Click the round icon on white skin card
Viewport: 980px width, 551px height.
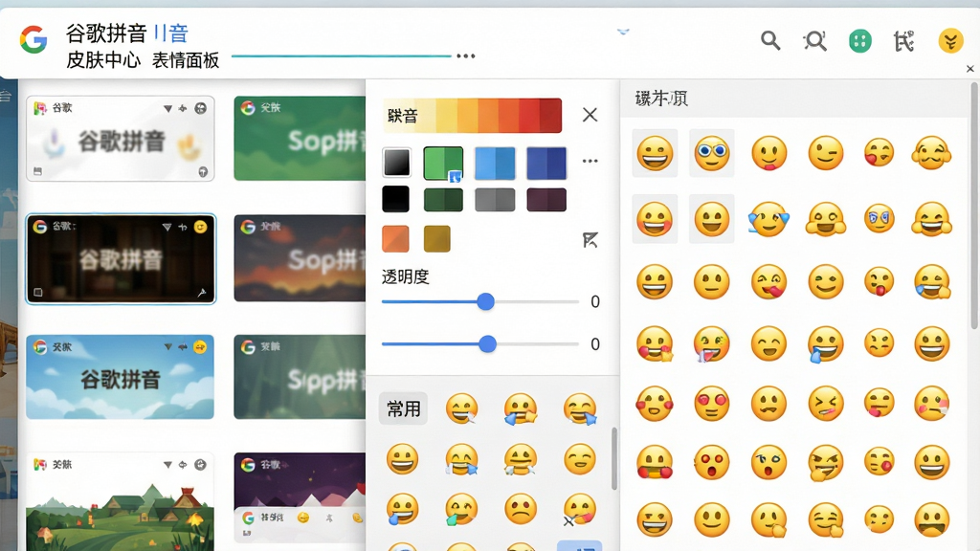pos(200,108)
